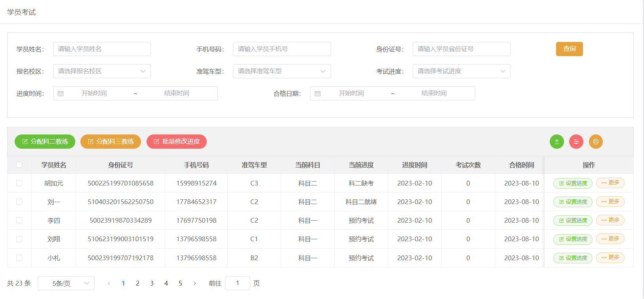Click the 考试次数 column header
Image resolution: width=644 pixels, height=299 pixels.
pos(468,165)
